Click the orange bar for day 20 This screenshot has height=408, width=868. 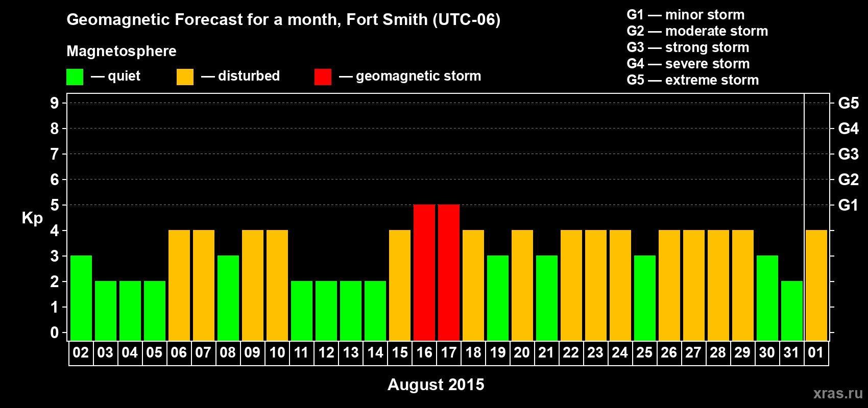click(x=522, y=285)
